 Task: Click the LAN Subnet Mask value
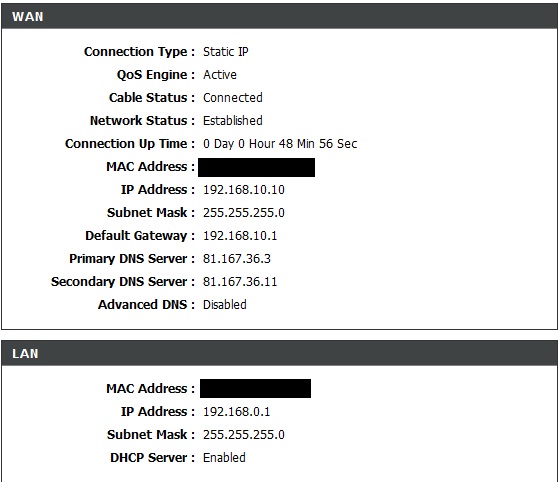pos(244,435)
